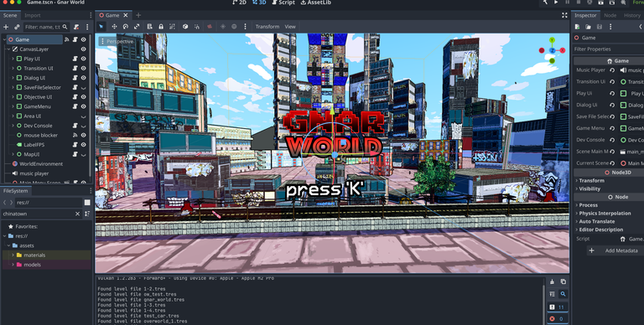Screen dimensions: 644x325
Task: Activate the Select Mode arrow tool
Action: click(101, 27)
